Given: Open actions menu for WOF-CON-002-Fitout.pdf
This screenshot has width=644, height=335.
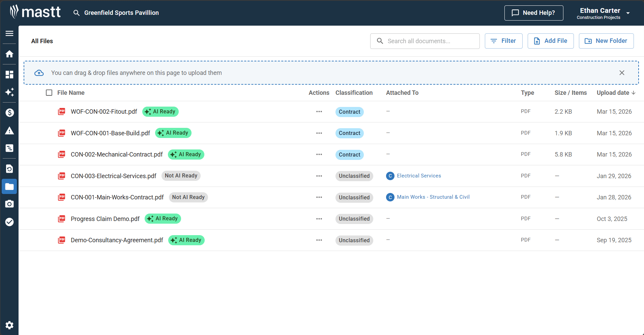Looking at the screenshot, I should (319, 112).
